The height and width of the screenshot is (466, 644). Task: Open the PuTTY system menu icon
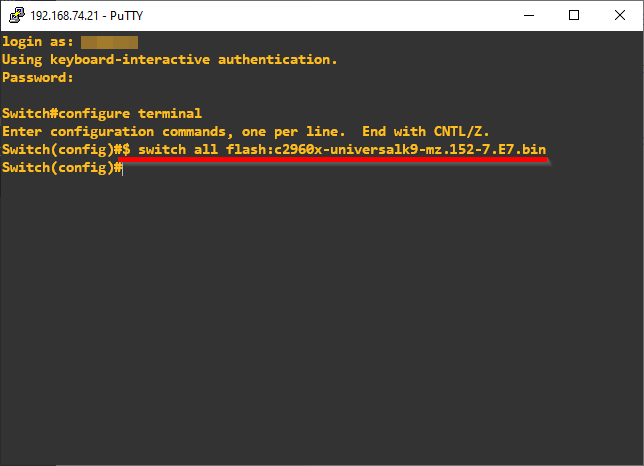(15, 15)
